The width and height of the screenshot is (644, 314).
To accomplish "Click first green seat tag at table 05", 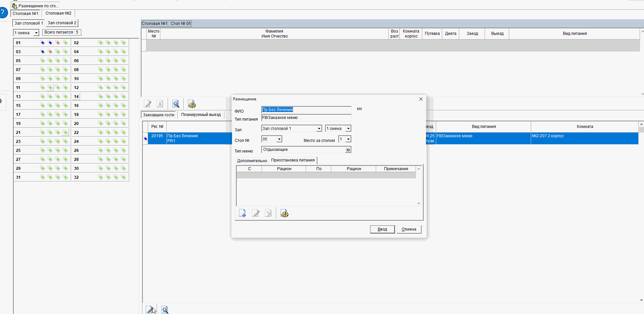I will [42, 60].
